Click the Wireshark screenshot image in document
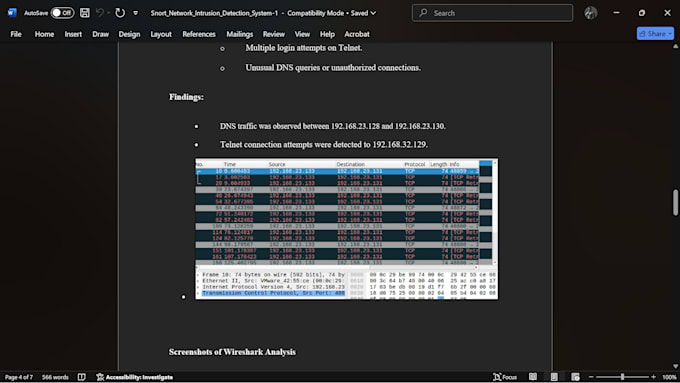This screenshot has height=383, width=680. (x=347, y=229)
